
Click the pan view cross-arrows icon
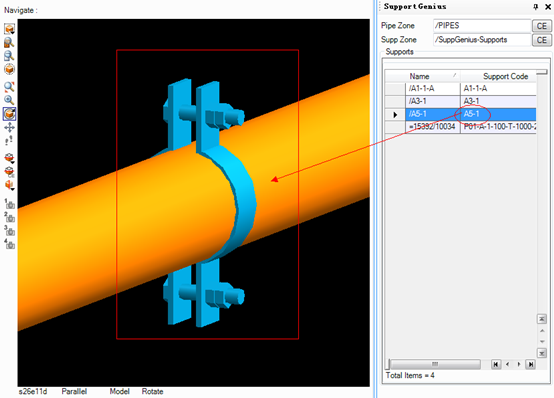9,128
